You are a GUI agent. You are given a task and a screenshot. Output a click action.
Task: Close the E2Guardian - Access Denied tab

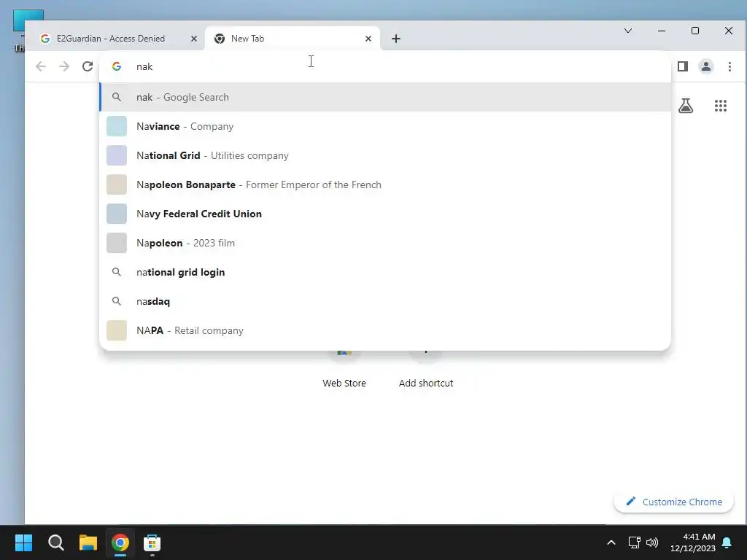(194, 39)
